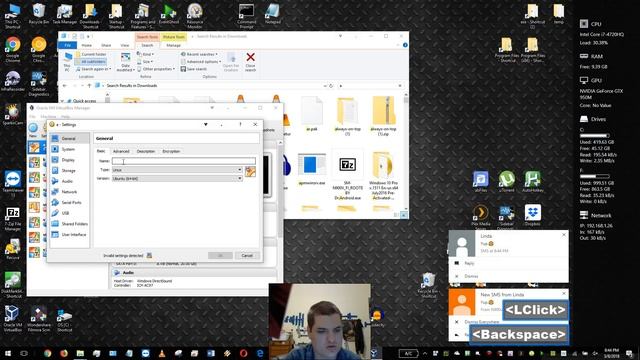Screen dimensions: 640x360
Task: Open Oracle VM VirtualBox desktop icon
Action: pyautogui.click(x=13, y=318)
